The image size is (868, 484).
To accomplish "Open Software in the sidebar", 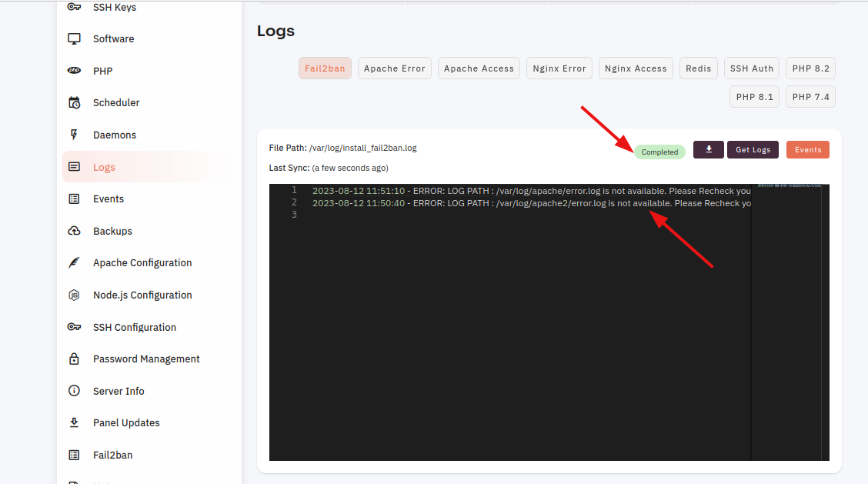I will coord(113,38).
